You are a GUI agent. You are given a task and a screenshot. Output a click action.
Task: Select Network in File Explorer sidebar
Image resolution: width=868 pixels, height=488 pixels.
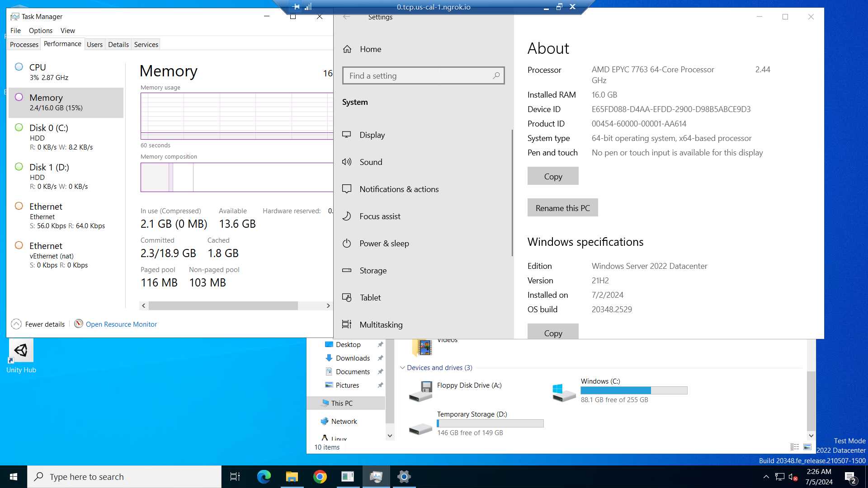(344, 421)
